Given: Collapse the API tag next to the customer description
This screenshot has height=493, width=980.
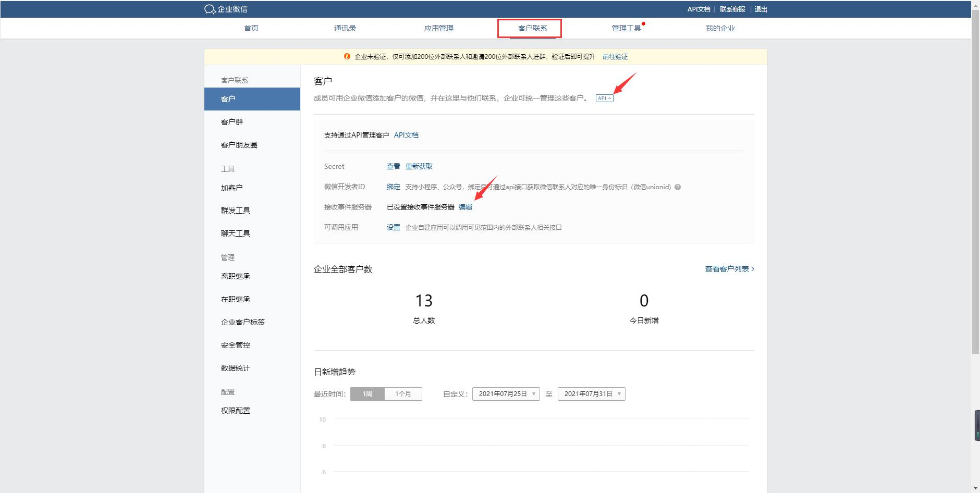Looking at the screenshot, I should click(x=605, y=98).
